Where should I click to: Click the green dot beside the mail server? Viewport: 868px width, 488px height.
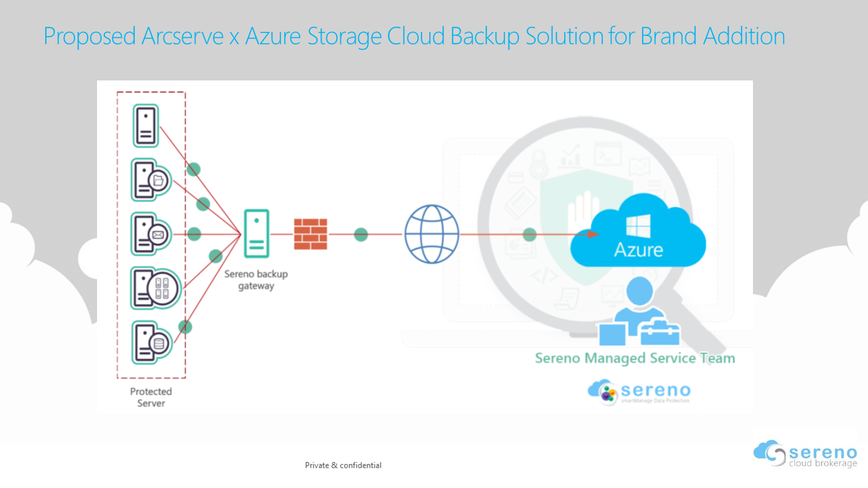(194, 234)
